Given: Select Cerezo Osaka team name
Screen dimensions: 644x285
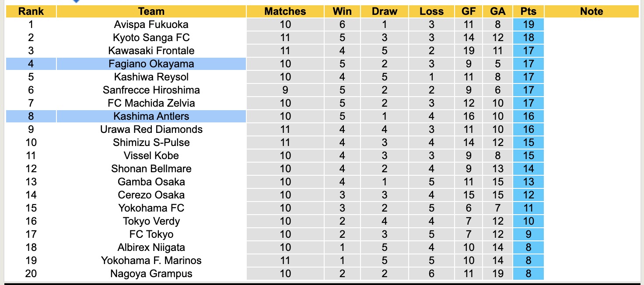Looking at the screenshot, I should tap(151, 195).
